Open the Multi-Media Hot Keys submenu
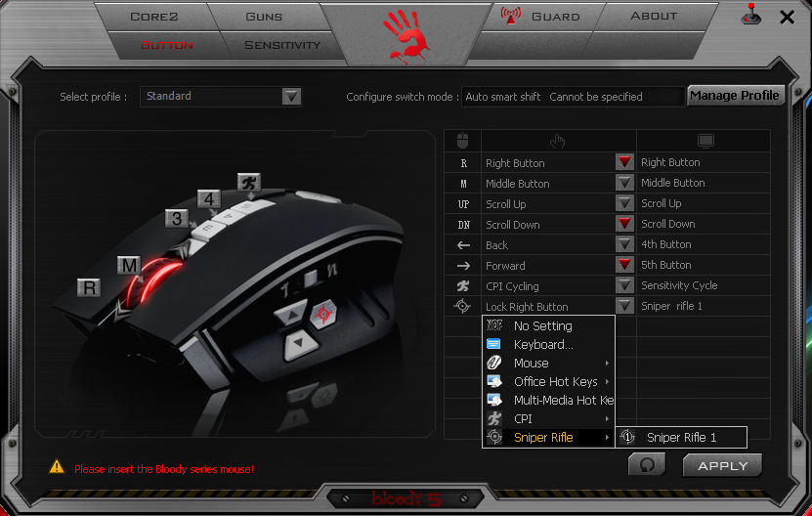 coord(548,401)
